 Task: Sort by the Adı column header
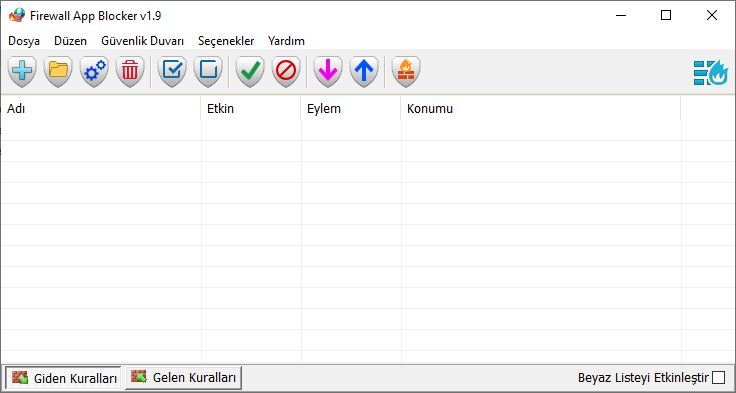100,109
